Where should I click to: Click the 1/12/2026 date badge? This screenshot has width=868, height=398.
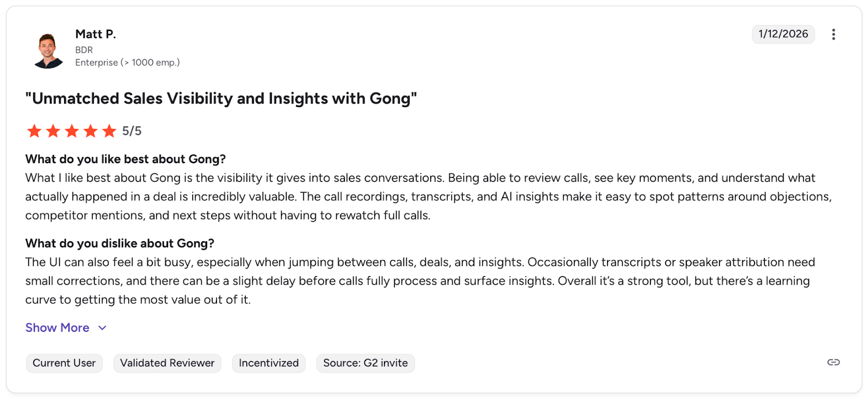coord(783,34)
